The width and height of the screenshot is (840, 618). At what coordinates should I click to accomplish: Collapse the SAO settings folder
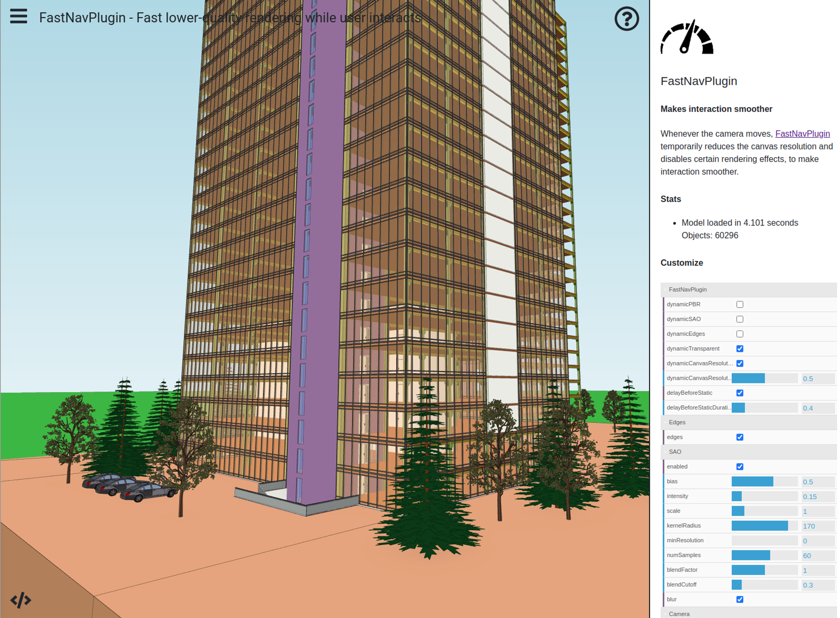749,452
